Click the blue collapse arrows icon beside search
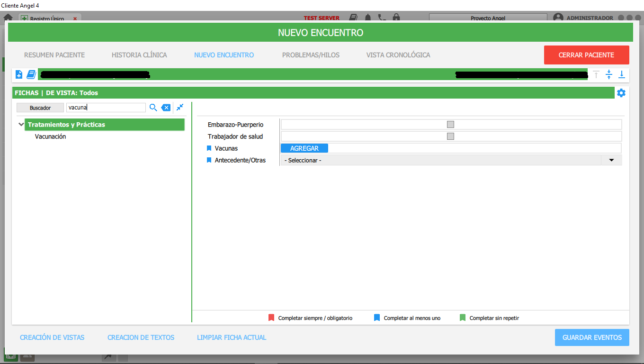 click(180, 108)
